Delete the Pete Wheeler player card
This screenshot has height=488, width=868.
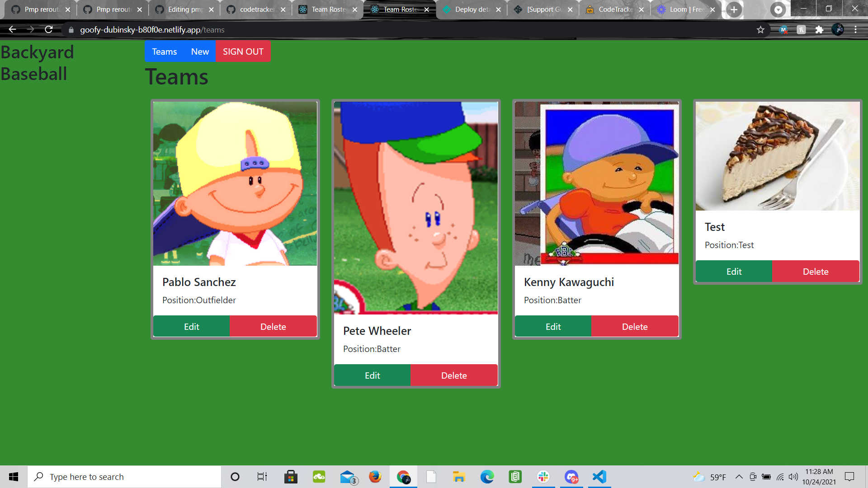454,375
